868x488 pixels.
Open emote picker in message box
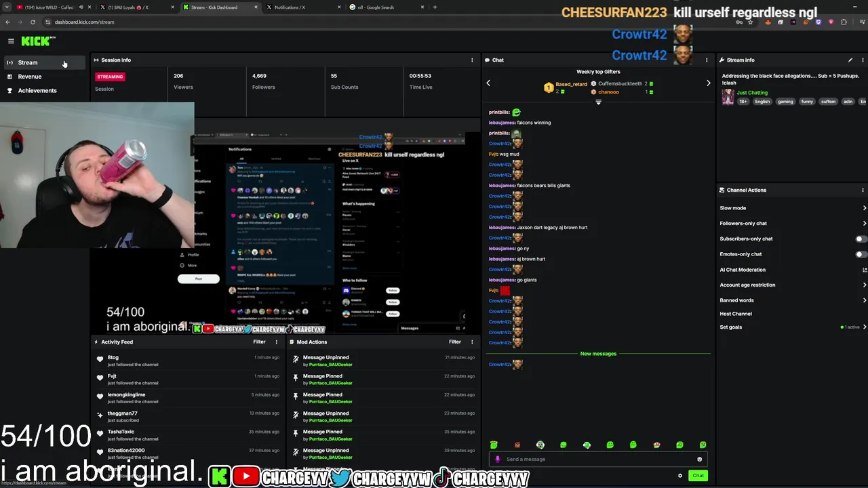699,460
